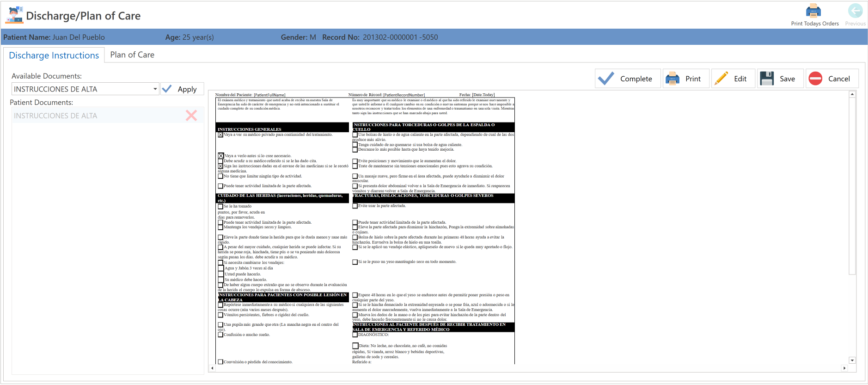Cancel the discharge document editing
868x385 pixels.
coord(832,79)
